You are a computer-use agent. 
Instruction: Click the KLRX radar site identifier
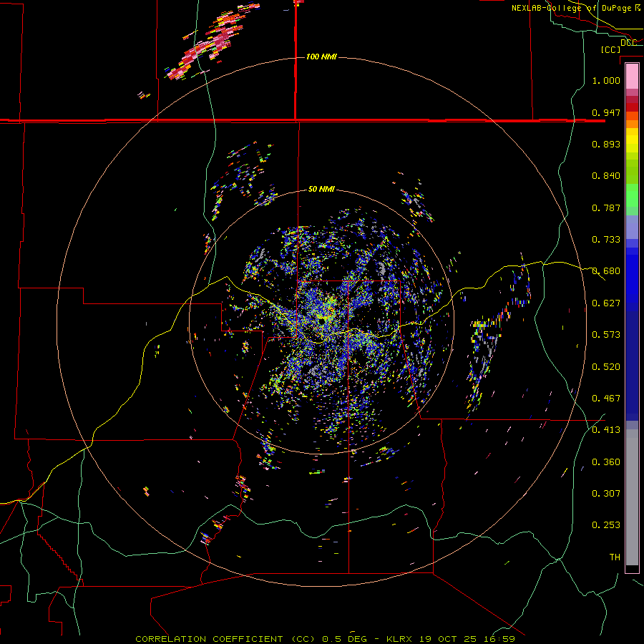[401, 639]
